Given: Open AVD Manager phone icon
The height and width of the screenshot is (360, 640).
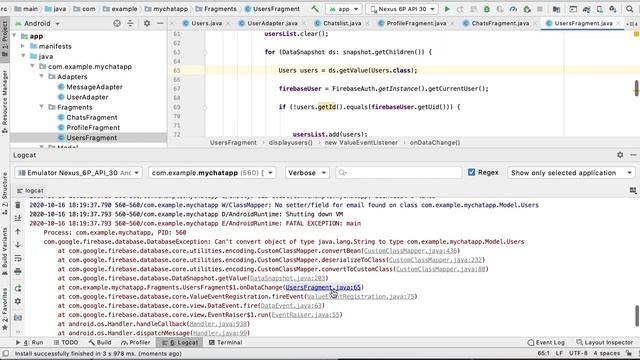Looking at the screenshot, I should 600,9.
